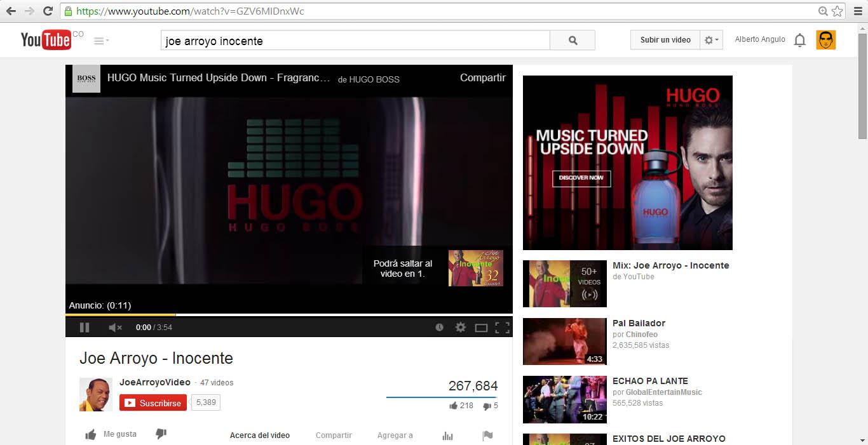Open Mix: Joe Arroyo - Inocente title
The image size is (868, 445).
670,265
